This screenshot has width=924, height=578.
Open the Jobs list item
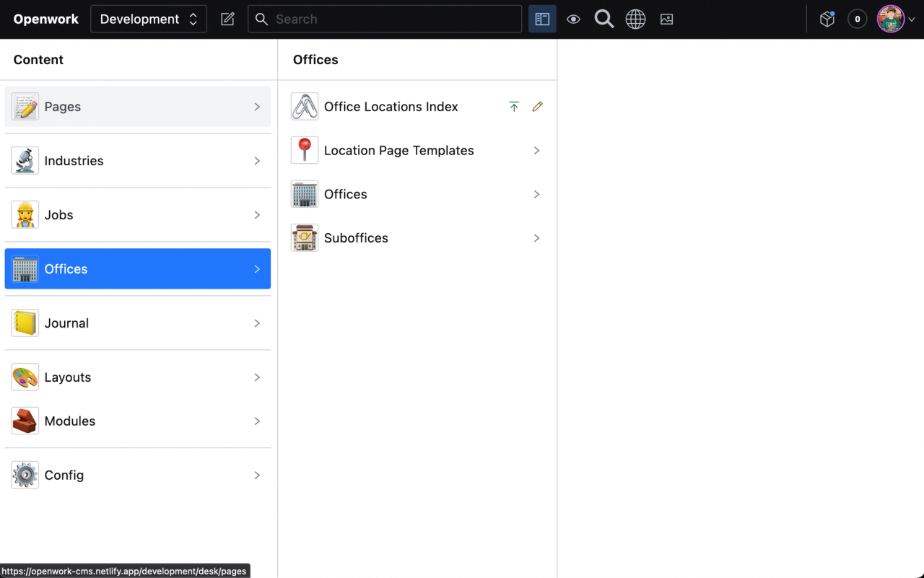pyautogui.click(x=138, y=215)
